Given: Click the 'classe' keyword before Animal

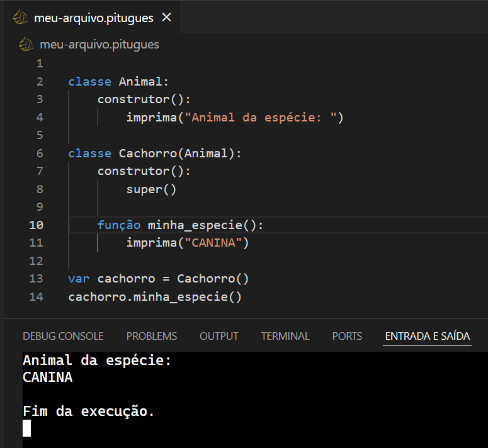Looking at the screenshot, I should 89,82.
